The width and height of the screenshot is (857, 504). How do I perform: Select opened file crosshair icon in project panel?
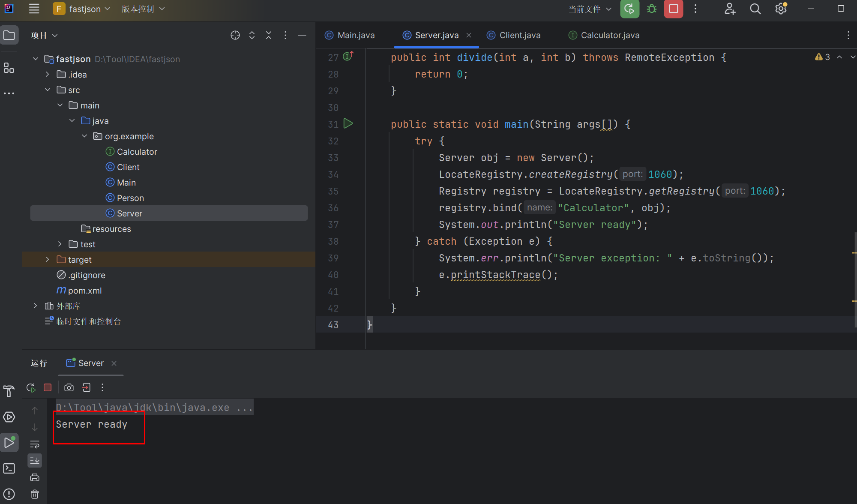tap(235, 35)
